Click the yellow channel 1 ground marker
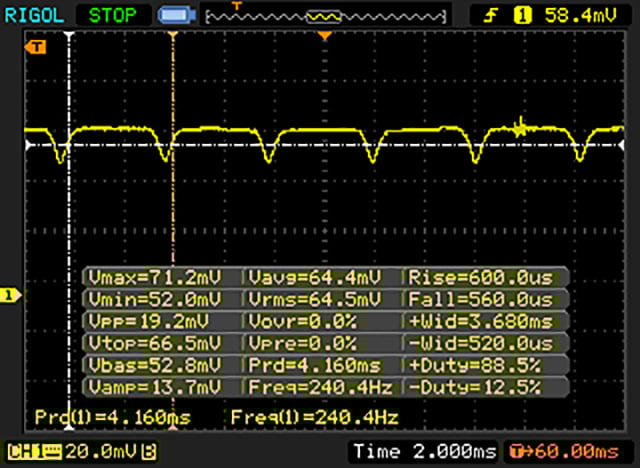This screenshot has height=468, width=640. (x=11, y=295)
